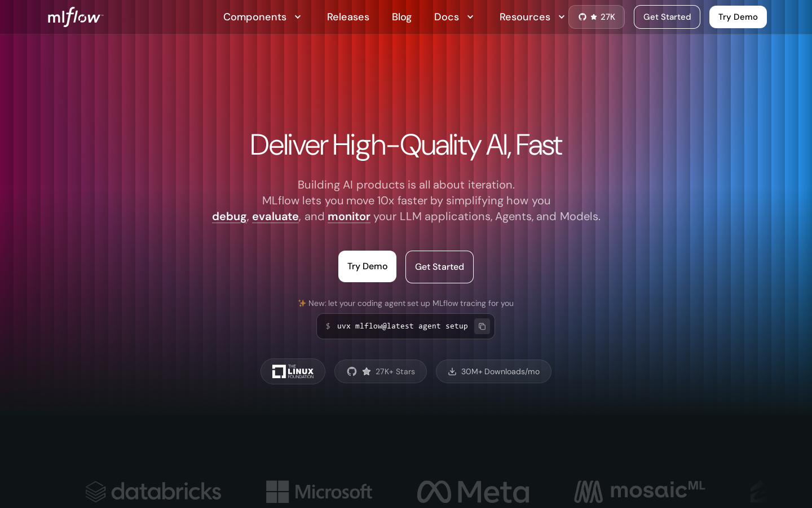Viewport: 812px width, 508px height.
Task: Click the MosaicML logo
Action: pos(639,491)
